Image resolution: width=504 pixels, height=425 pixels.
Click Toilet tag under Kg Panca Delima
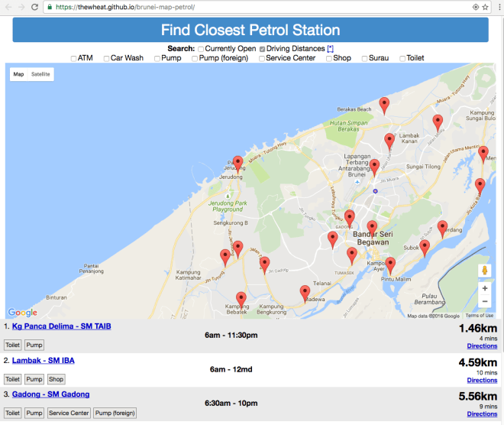[x=12, y=345]
